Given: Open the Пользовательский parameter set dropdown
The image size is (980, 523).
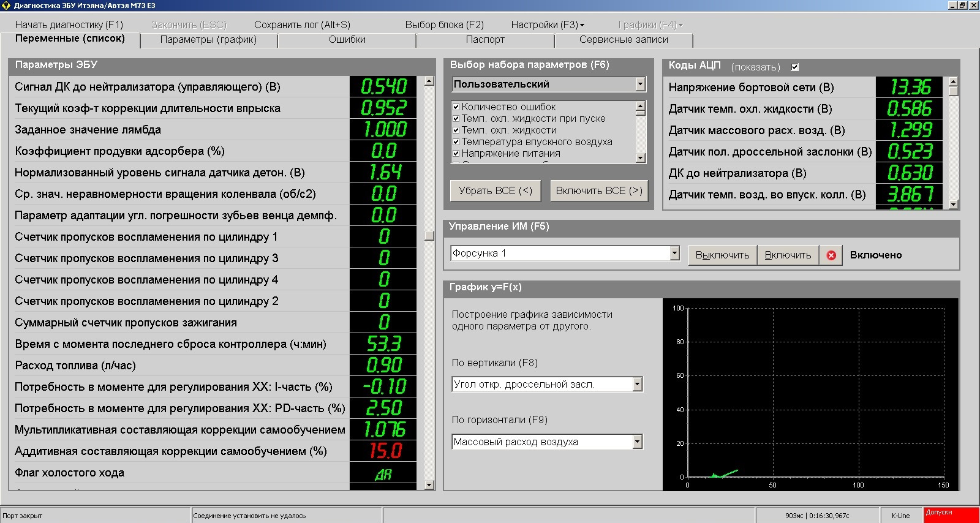Looking at the screenshot, I should [x=640, y=84].
